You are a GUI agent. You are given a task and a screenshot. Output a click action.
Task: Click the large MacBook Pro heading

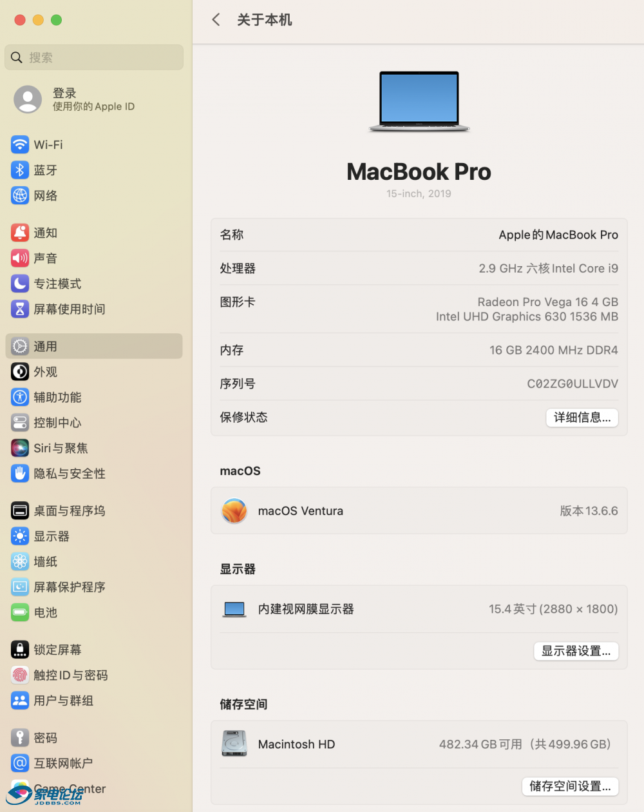pos(419,171)
